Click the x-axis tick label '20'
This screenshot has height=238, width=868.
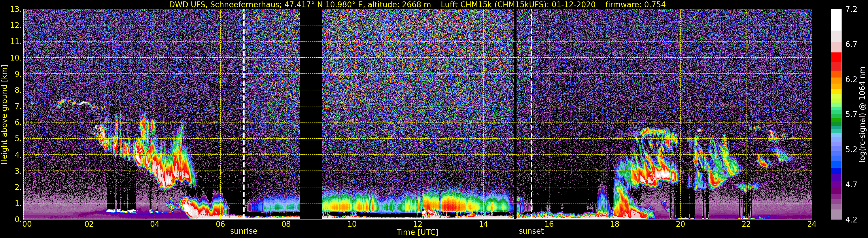[680, 224]
